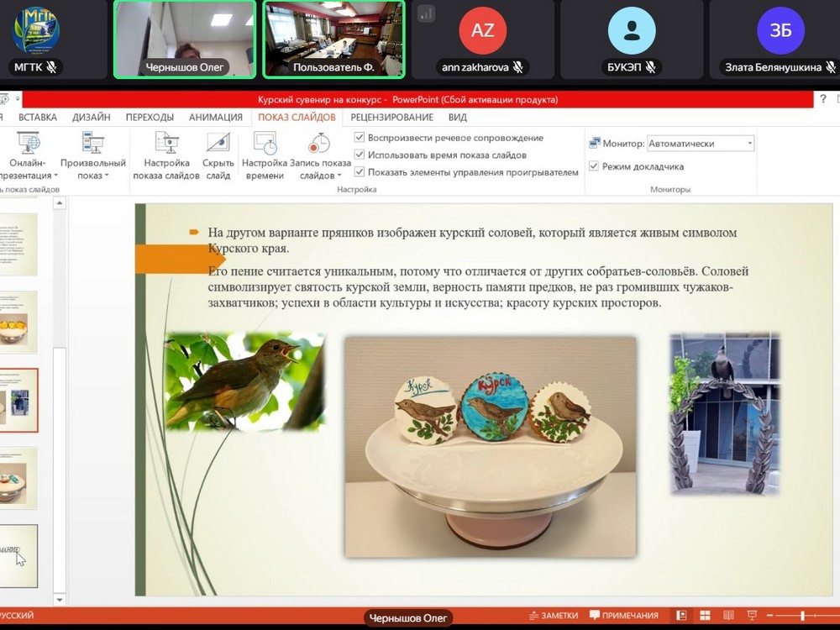Open the РЕЦЕНЗИРОВАНИЕ ribbon tab
The image size is (840, 630).
391,118
